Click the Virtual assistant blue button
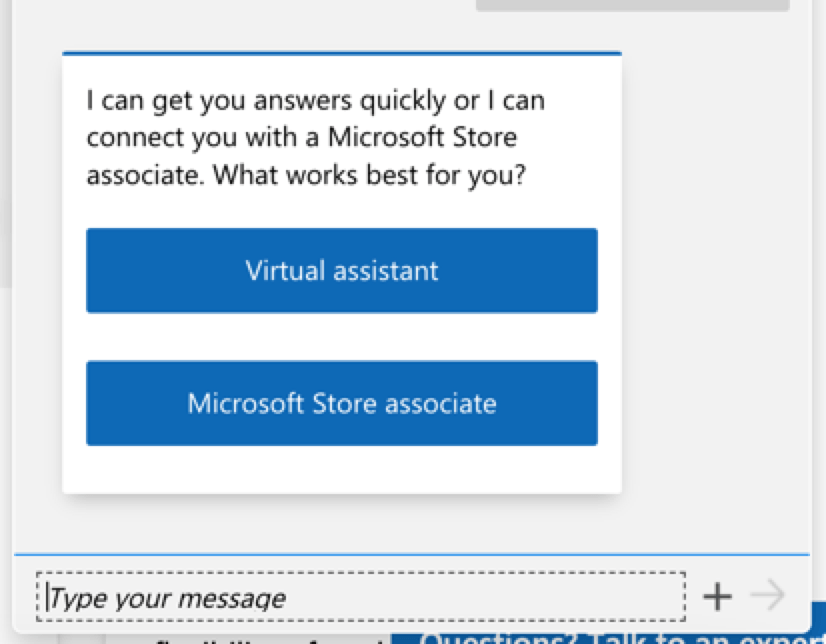Viewport: 826px width, 644px height. tap(341, 270)
